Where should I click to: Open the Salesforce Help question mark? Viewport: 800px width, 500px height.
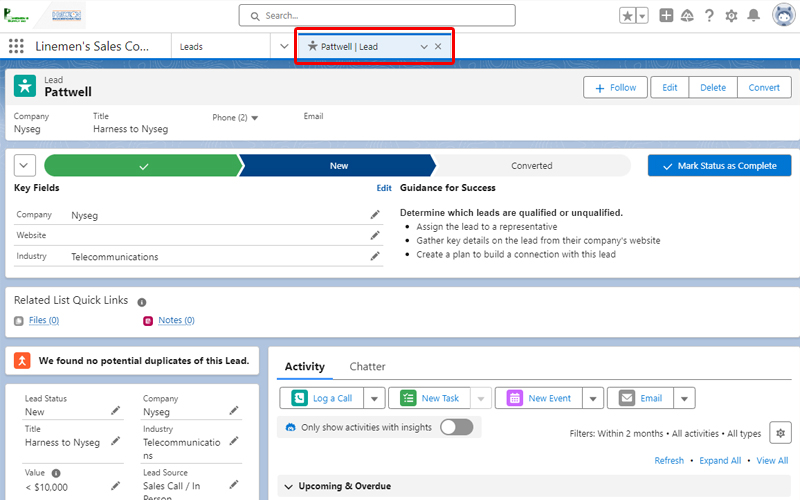pyautogui.click(x=709, y=15)
